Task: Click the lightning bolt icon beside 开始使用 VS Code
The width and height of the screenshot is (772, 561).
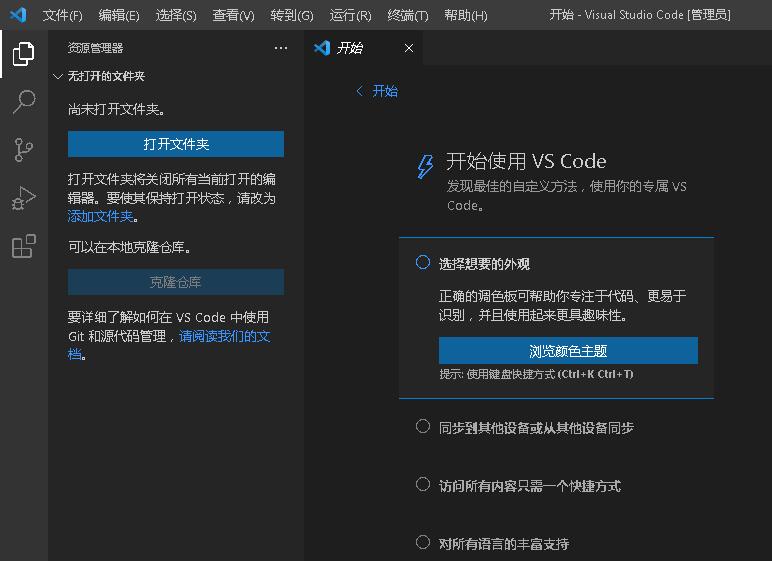Action: (x=425, y=166)
